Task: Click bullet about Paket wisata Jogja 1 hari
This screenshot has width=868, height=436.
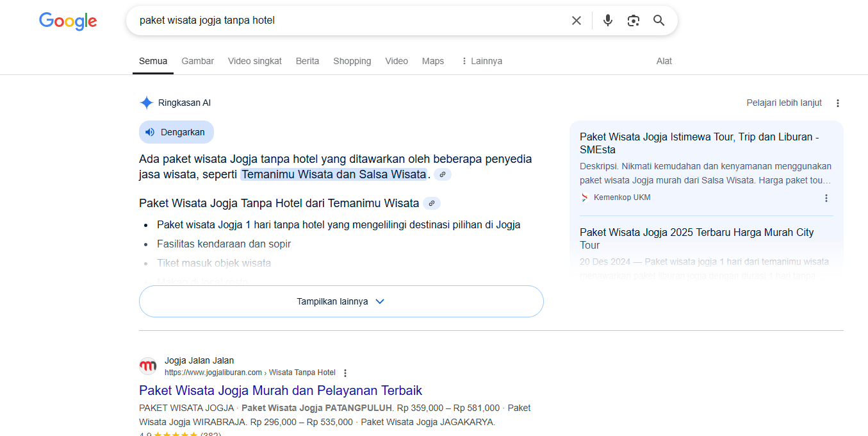Action: [x=339, y=224]
